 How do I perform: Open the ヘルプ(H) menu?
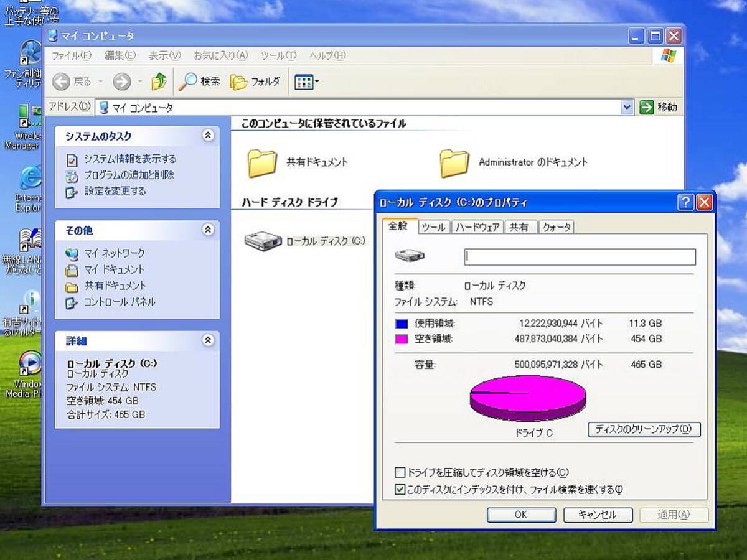click(327, 55)
